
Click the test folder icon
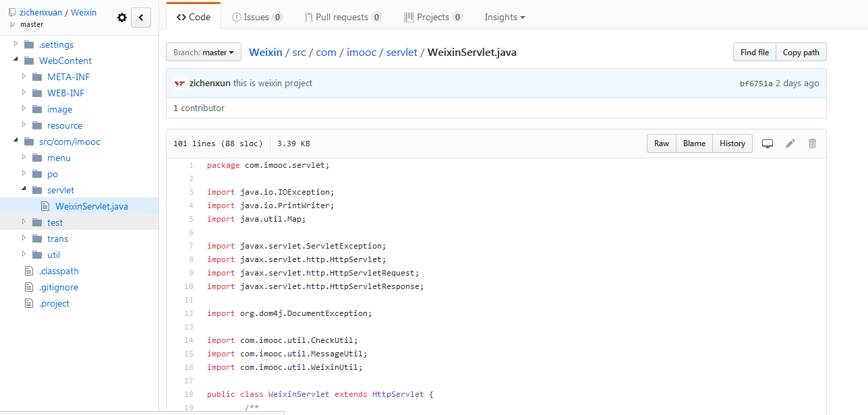37,222
